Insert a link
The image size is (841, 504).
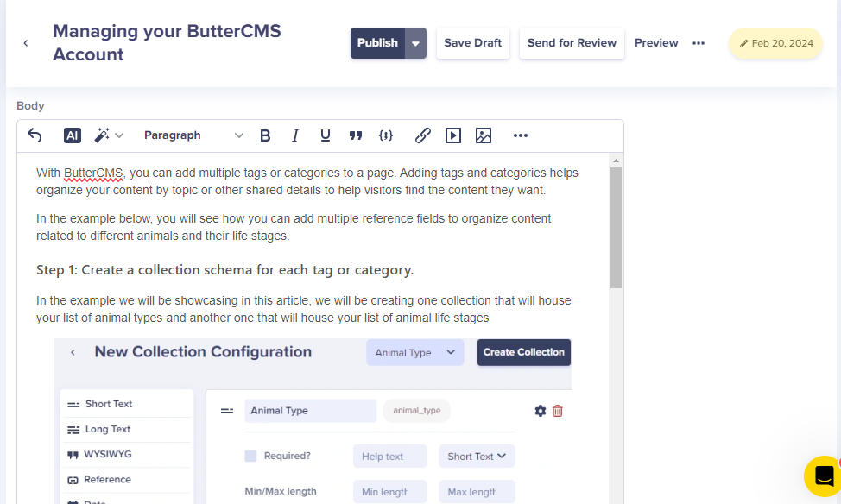[422, 135]
